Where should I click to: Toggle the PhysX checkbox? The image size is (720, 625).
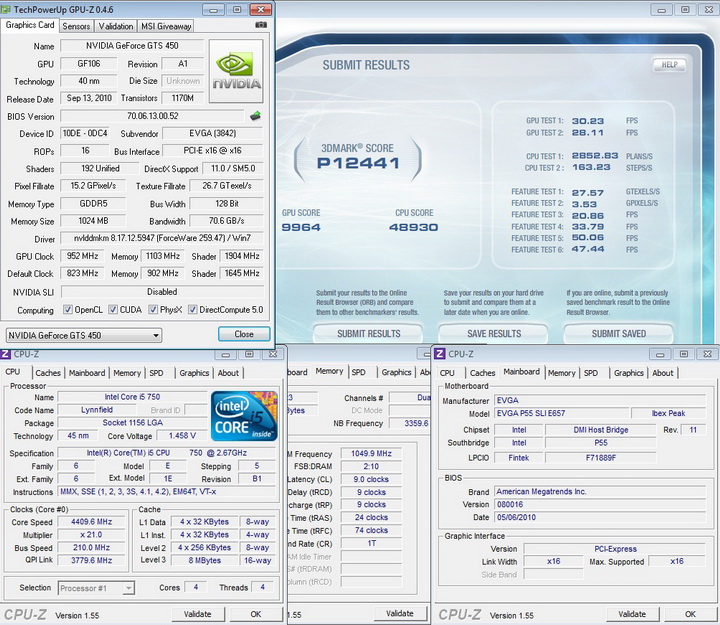[x=153, y=310]
